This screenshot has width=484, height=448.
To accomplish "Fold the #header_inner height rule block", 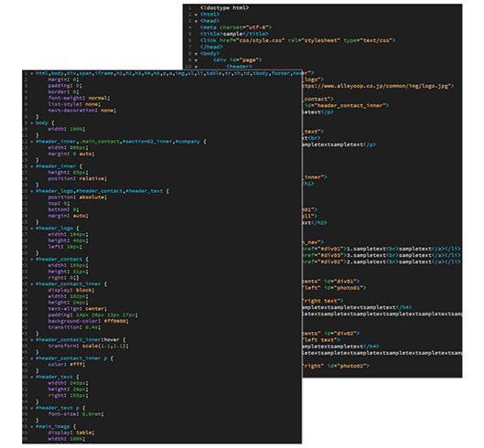I will coord(32,166).
